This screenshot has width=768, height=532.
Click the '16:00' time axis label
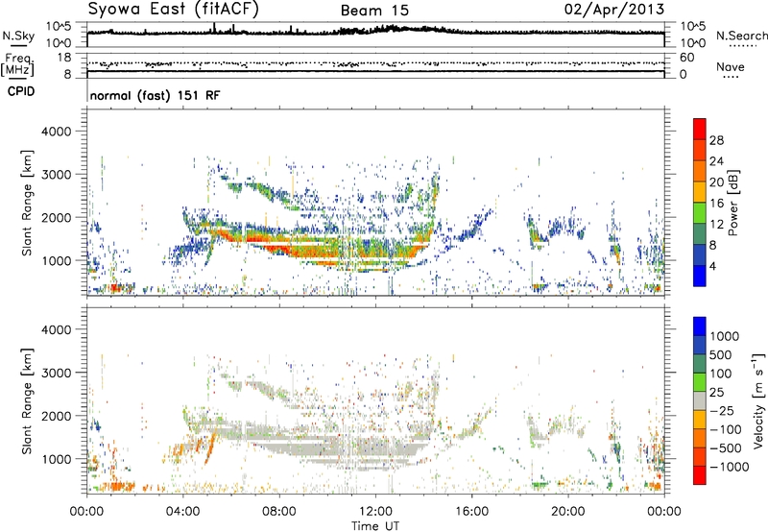[471, 512]
